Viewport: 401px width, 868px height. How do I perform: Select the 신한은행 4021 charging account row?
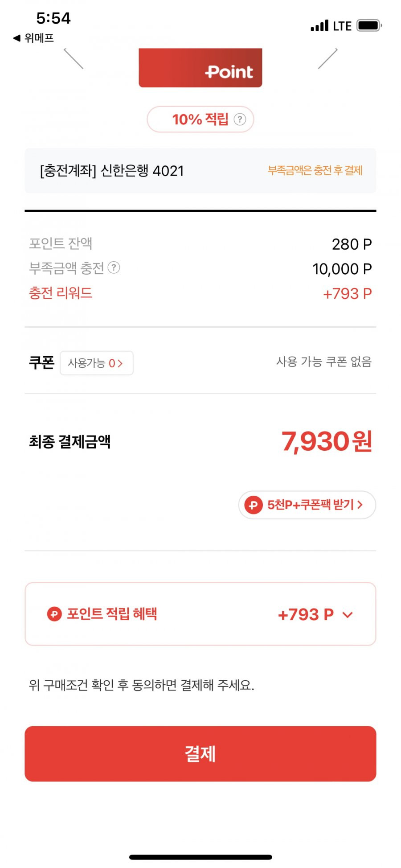click(x=200, y=171)
